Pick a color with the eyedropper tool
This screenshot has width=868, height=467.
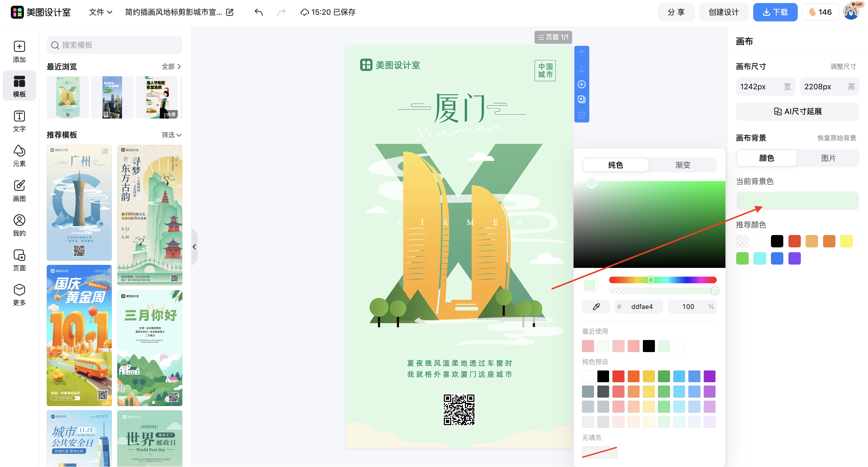(x=596, y=307)
